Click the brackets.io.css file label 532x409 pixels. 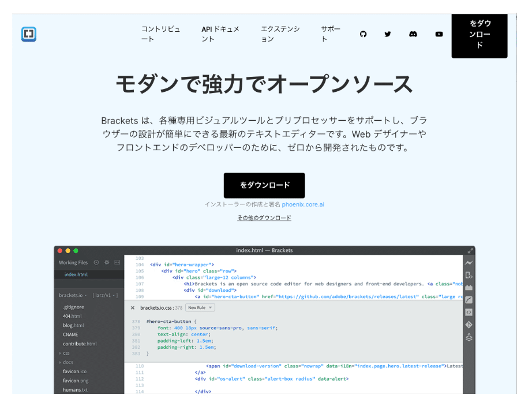coord(157,308)
